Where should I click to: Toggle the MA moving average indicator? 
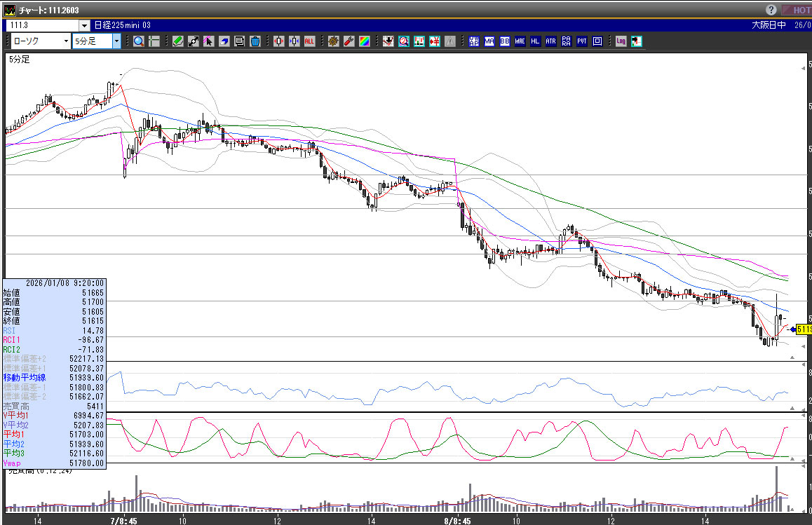click(x=489, y=41)
